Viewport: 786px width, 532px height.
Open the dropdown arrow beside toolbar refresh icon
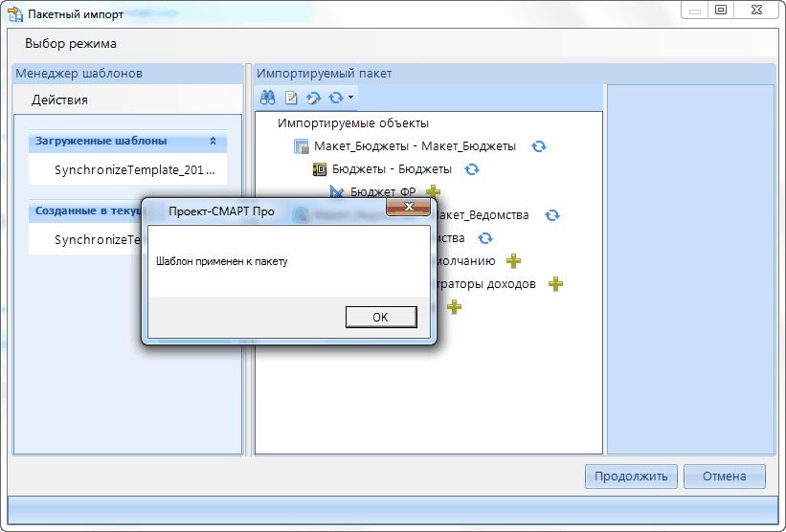(x=351, y=98)
